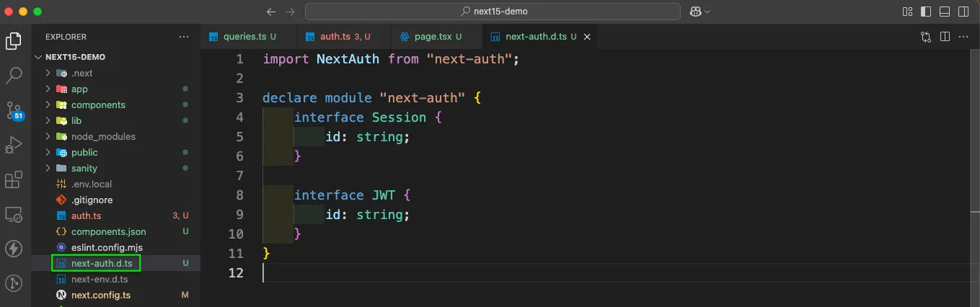This screenshot has width=980, height=307.
Task: Open auth.ts in the file tree
Action: pyautogui.click(x=86, y=215)
